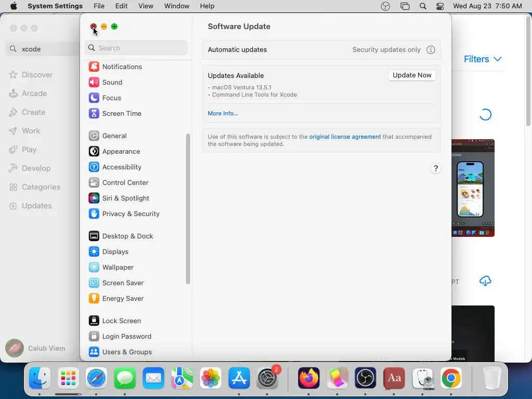The height and width of the screenshot is (399, 532).
Task: Open Lock Screen settings icon
Action: (94, 321)
